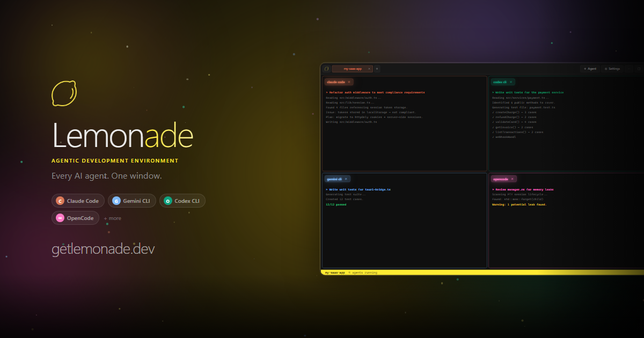Click 'Reading src/middleware/auth.ts...' line
Image resolution: width=644 pixels, height=338 pixels.
pyautogui.click(x=353, y=98)
